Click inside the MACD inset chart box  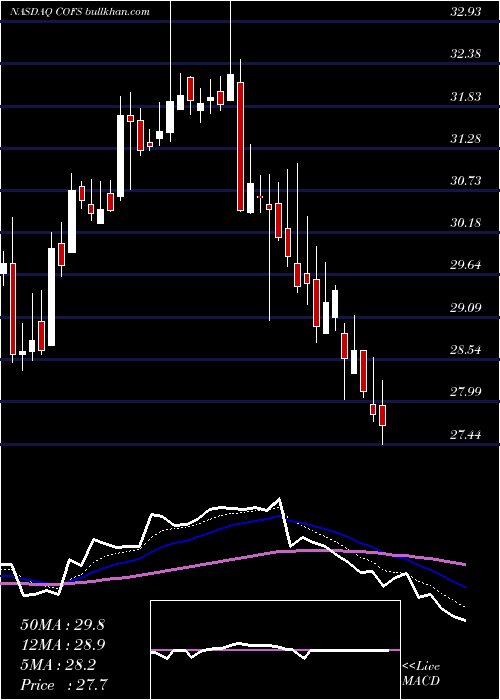pyautogui.click(x=275, y=650)
